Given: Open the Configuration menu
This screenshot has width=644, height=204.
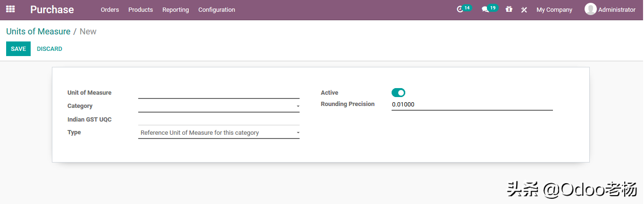Looking at the screenshot, I should click(x=217, y=9).
